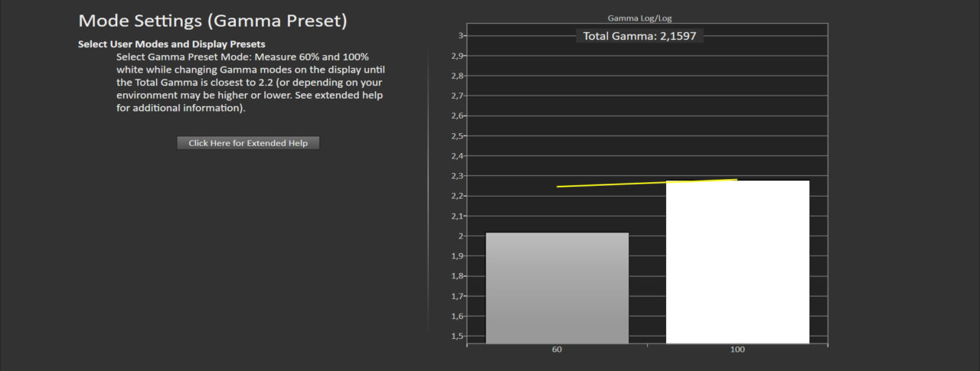Click the 60 label on the x-axis
Image resolution: width=980 pixels, height=371 pixels.
[x=557, y=350]
